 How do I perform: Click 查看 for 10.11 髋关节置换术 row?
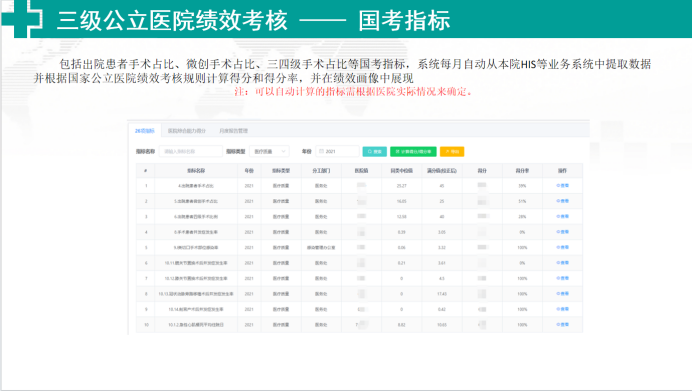click(x=562, y=263)
